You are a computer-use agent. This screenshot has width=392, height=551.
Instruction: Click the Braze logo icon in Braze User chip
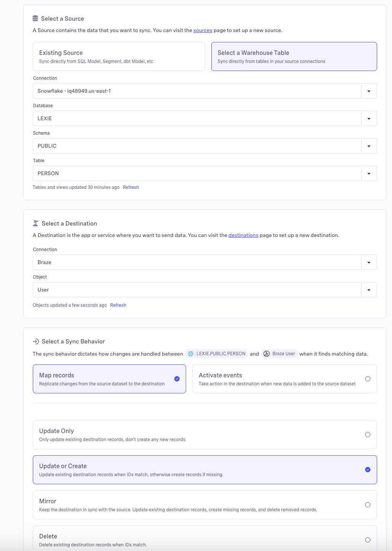point(267,354)
